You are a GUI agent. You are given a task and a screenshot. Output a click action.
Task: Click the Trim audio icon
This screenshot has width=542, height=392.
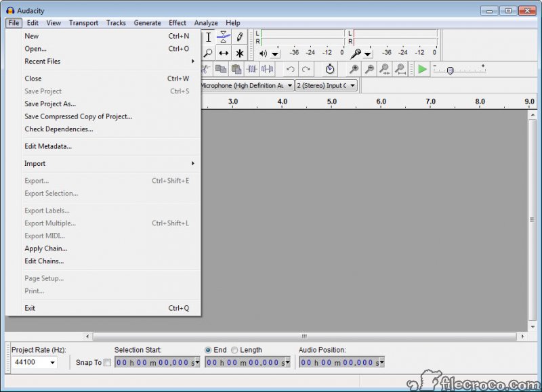tap(251, 70)
